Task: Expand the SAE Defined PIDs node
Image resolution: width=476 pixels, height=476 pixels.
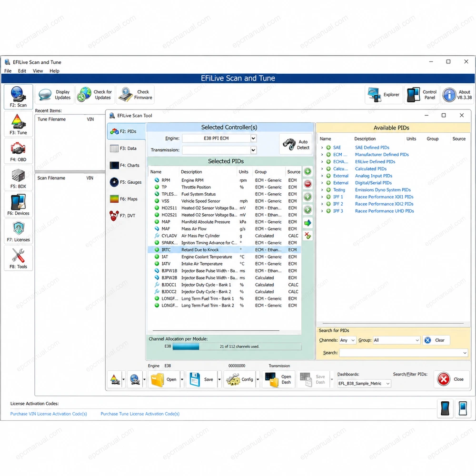Action: coord(322,148)
